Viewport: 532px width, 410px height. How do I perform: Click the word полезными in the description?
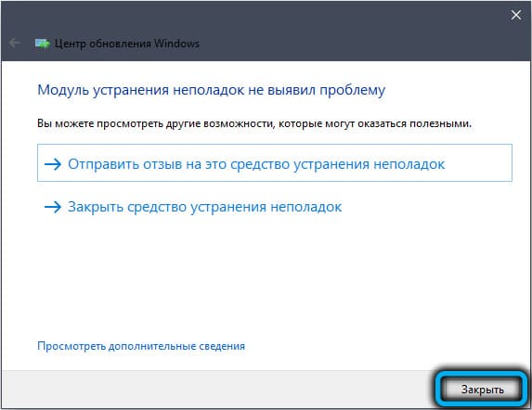[440, 123]
